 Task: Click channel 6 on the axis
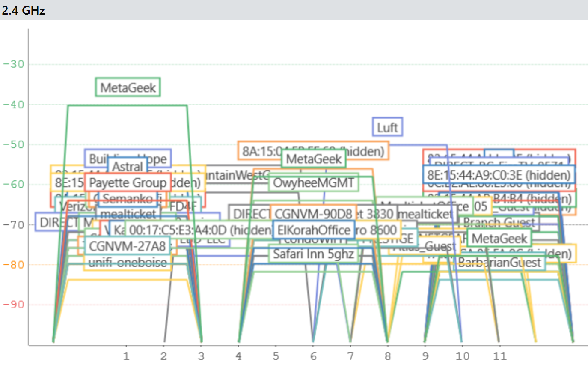click(313, 356)
